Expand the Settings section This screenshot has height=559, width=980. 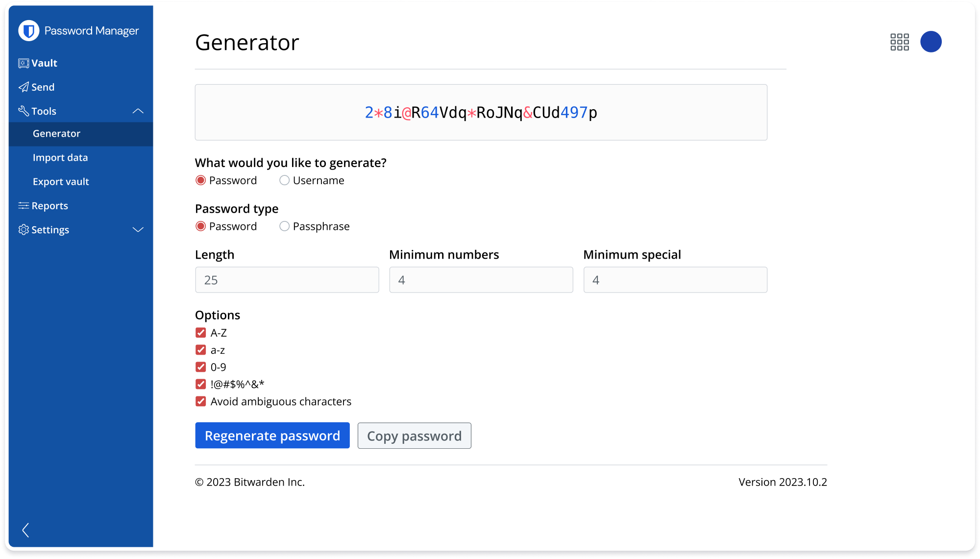point(138,229)
